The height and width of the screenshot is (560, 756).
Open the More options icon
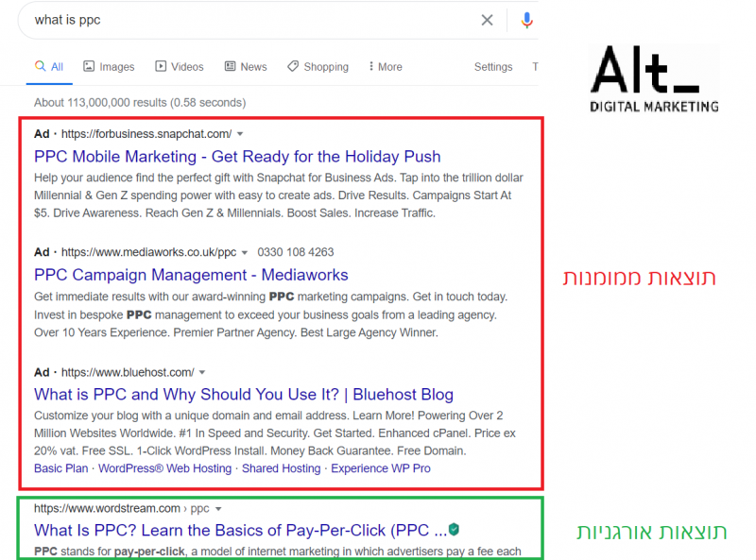click(371, 66)
